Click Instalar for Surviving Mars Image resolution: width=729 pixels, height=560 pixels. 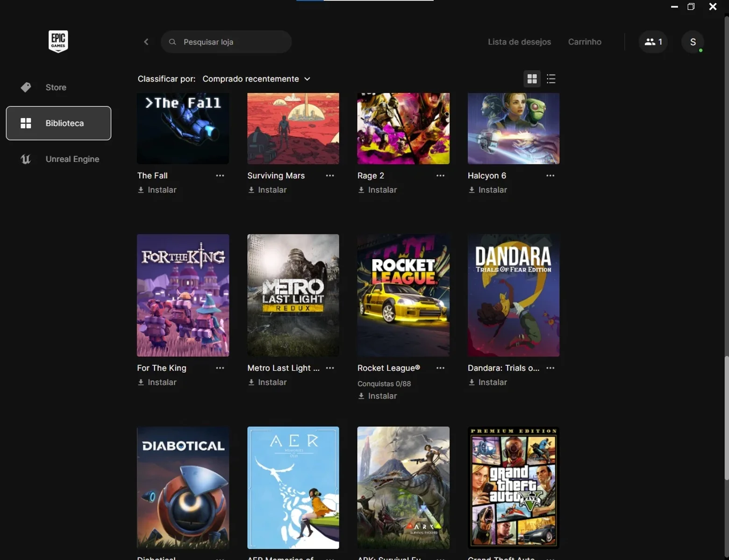click(272, 190)
